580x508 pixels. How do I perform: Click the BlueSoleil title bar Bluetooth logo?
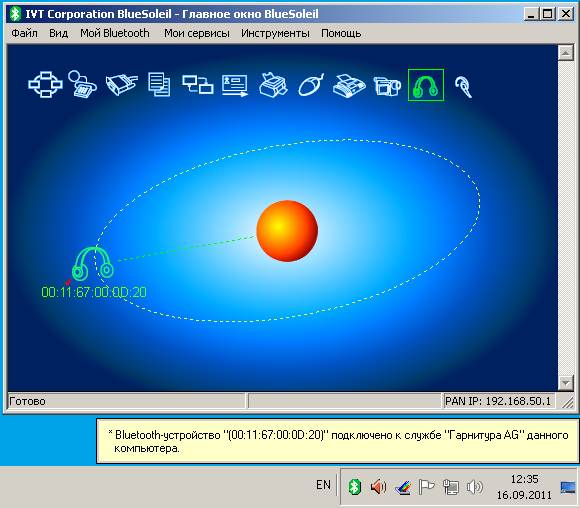[15, 14]
